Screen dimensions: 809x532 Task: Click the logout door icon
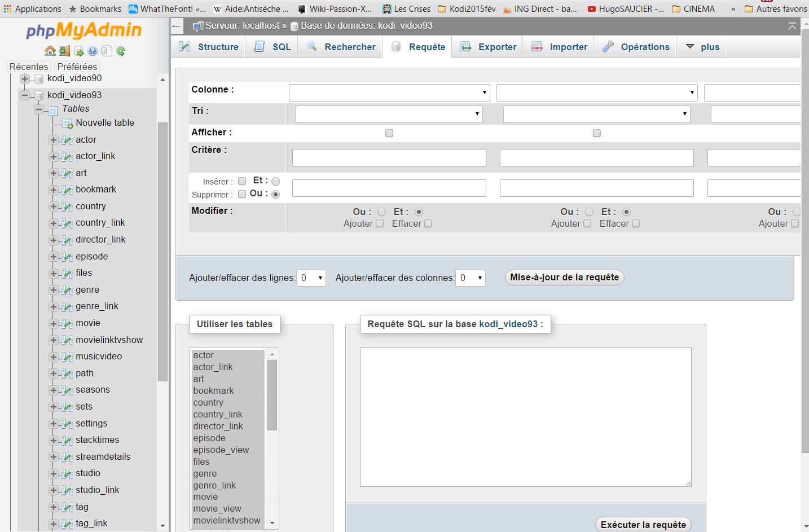coord(64,51)
